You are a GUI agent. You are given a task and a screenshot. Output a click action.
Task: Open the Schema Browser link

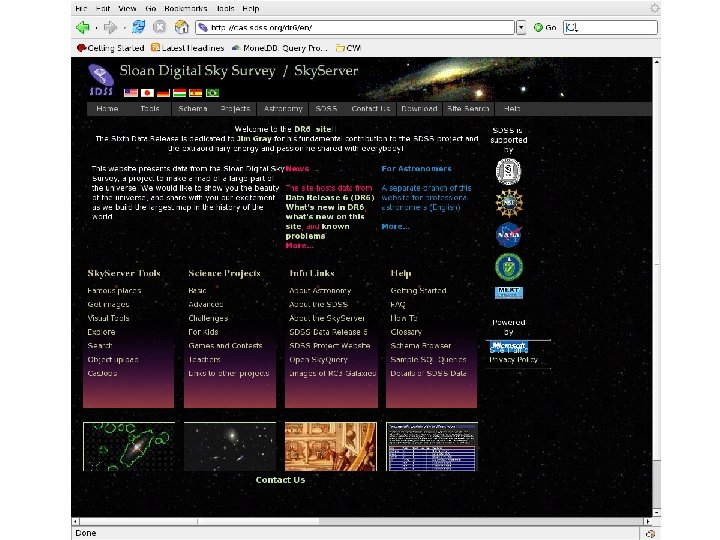tap(421, 346)
